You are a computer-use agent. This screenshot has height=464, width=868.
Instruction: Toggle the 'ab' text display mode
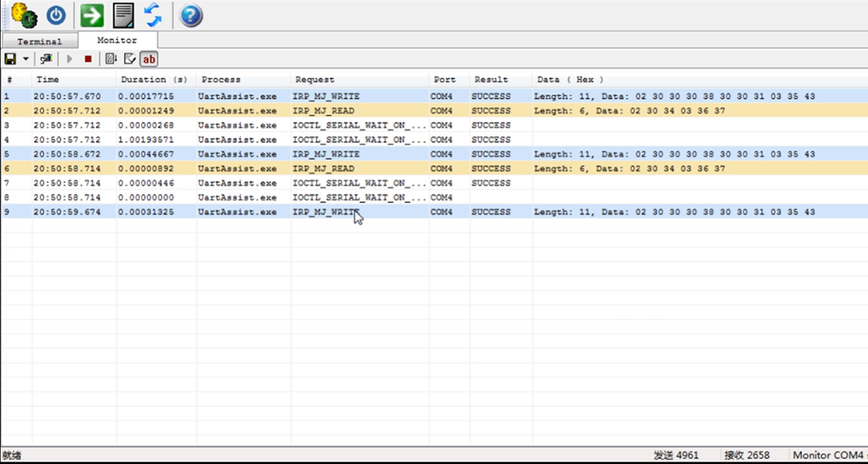click(x=149, y=59)
